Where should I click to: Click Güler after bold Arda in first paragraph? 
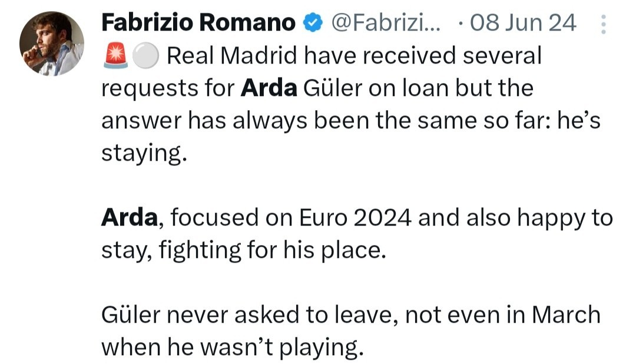pyautogui.click(x=333, y=88)
